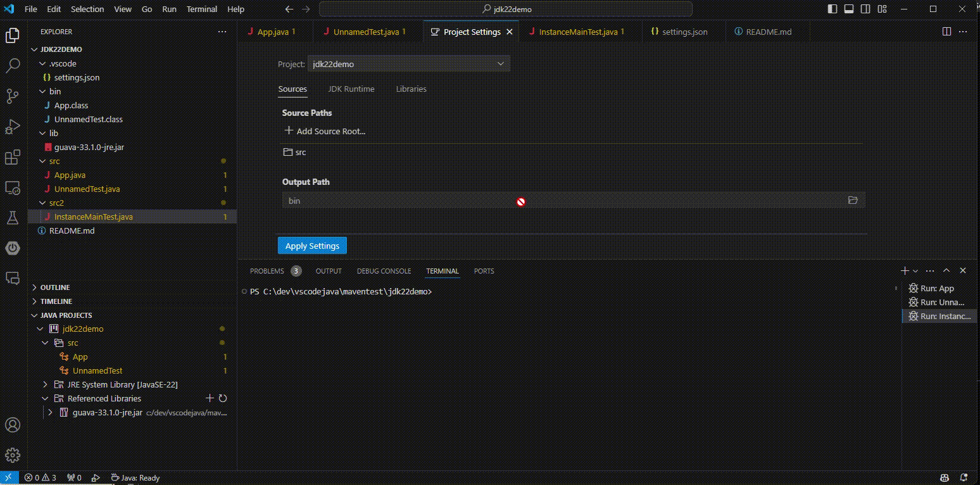Viewport: 980px width, 485px height.
Task: Click the jdk22demo command center search box
Action: 506,9
